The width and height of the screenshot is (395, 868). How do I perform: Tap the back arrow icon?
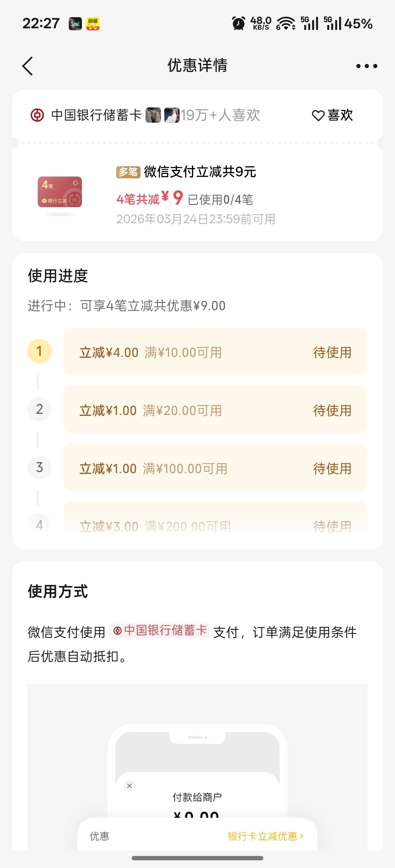tap(28, 66)
